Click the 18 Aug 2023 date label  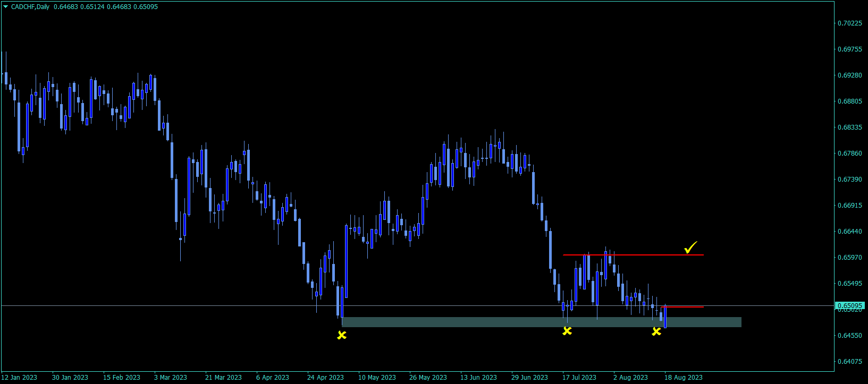(x=684, y=378)
